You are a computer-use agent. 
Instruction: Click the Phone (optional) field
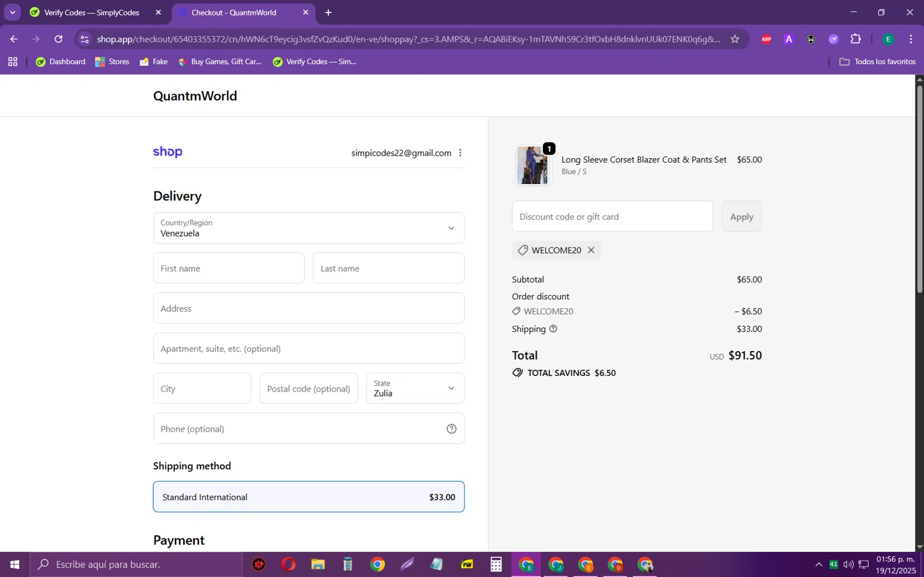[309, 428]
